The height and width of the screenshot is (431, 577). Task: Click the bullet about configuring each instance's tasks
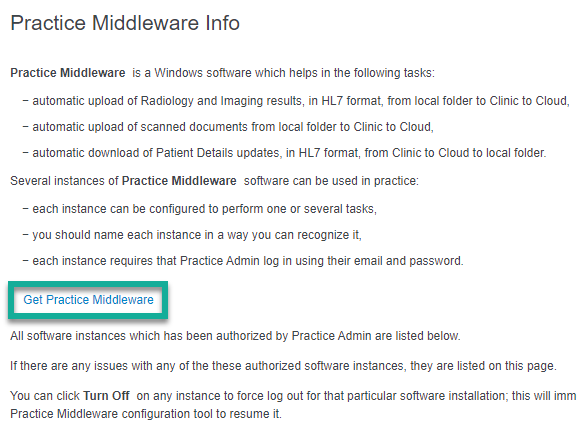click(x=199, y=209)
